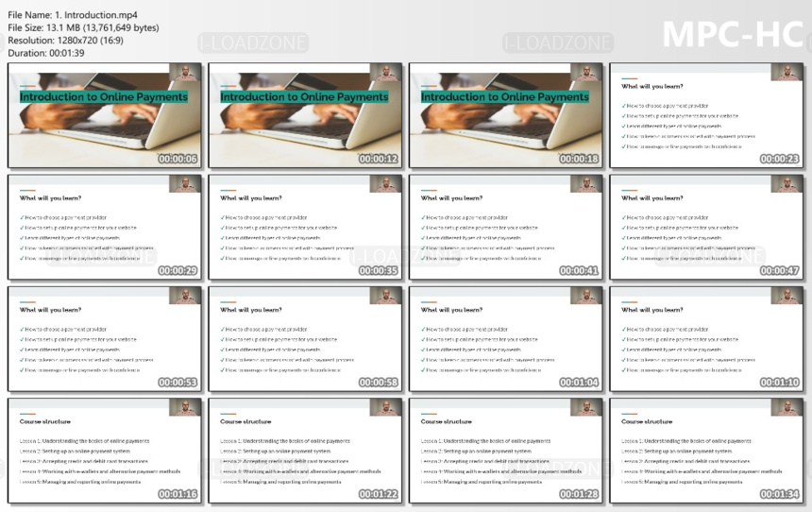Open the Course structure frame at 00:01:22

[x=305, y=451]
